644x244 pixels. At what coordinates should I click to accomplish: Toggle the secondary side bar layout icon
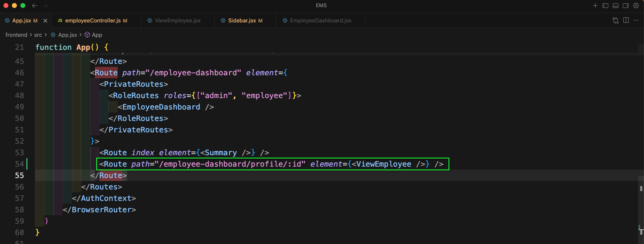(x=626, y=6)
